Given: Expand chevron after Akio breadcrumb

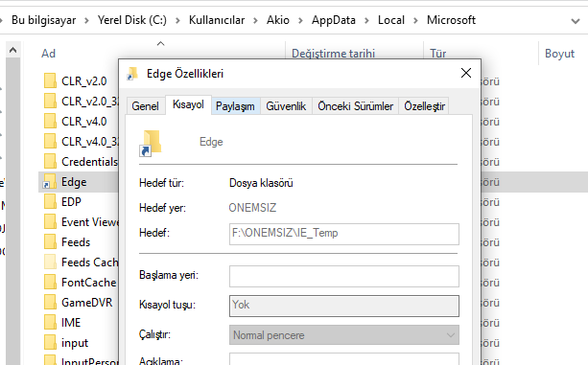Looking at the screenshot, I should (x=300, y=20).
